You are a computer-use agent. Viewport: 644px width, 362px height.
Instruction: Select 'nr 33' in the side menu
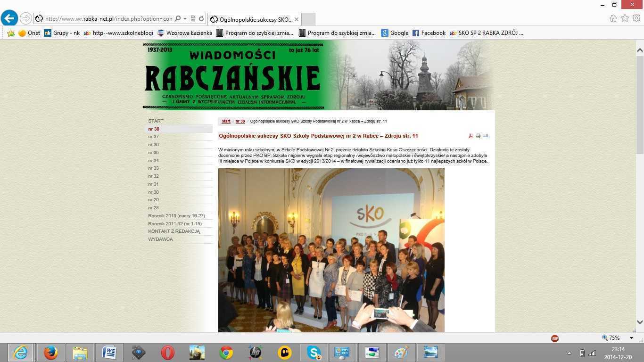[154, 168]
